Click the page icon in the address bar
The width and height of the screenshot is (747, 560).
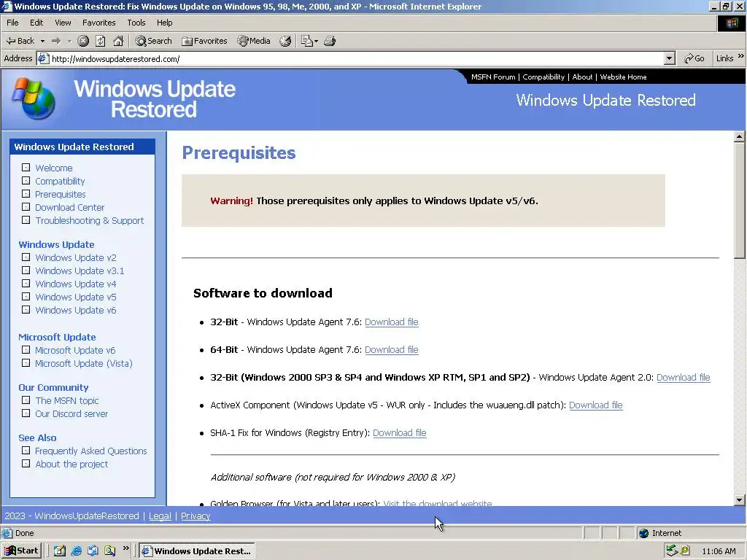coord(43,58)
